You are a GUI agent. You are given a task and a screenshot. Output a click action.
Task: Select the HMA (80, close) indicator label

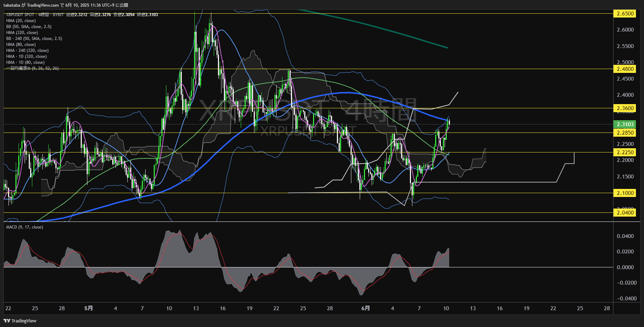(x=21, y=45)
